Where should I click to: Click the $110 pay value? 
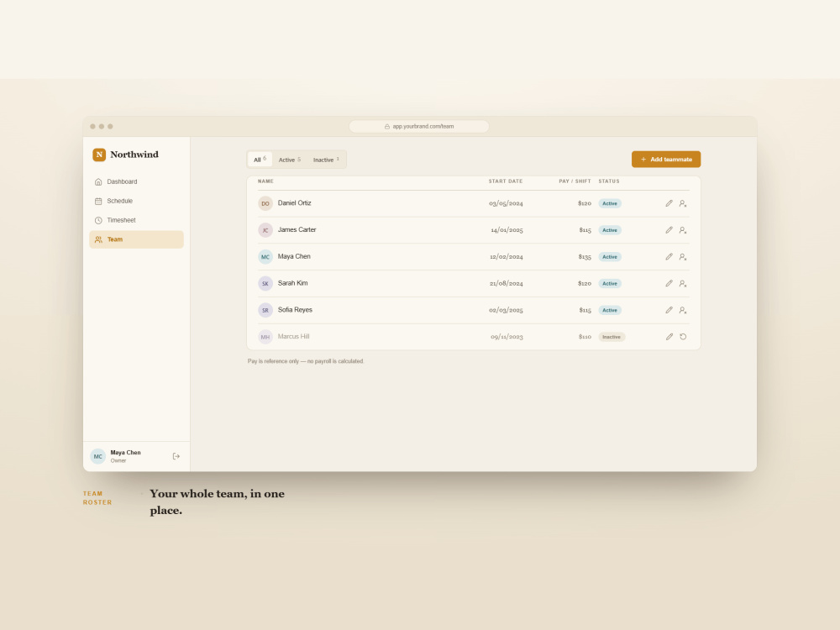pyautogui.click(x=585, y=337)
